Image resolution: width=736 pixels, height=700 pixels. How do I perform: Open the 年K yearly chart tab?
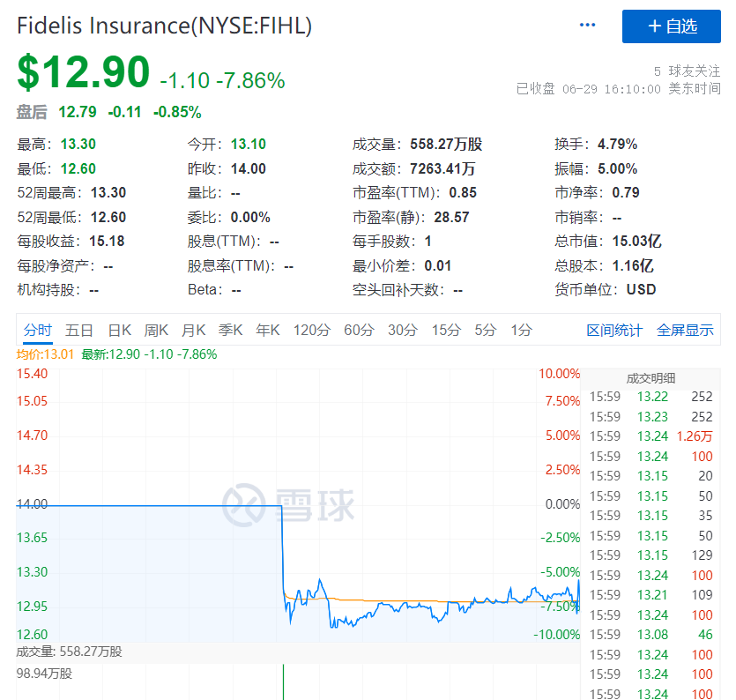point(269,329)
